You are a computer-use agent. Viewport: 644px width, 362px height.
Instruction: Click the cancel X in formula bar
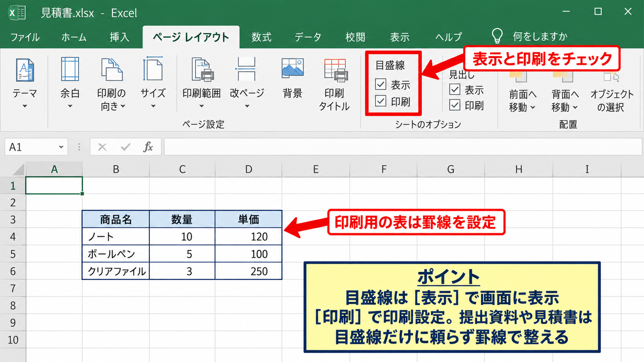pyautogui.click(x=102, y=147)
